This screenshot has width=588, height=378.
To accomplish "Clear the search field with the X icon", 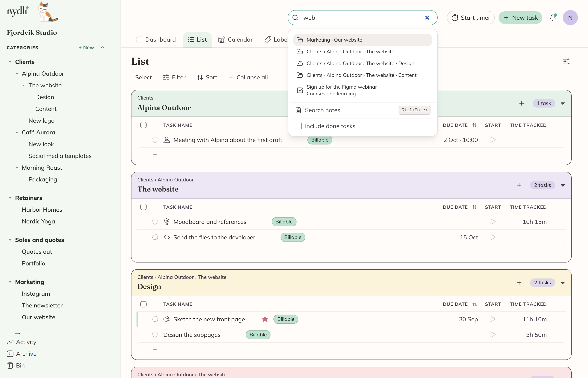I will tap(427, 18).
